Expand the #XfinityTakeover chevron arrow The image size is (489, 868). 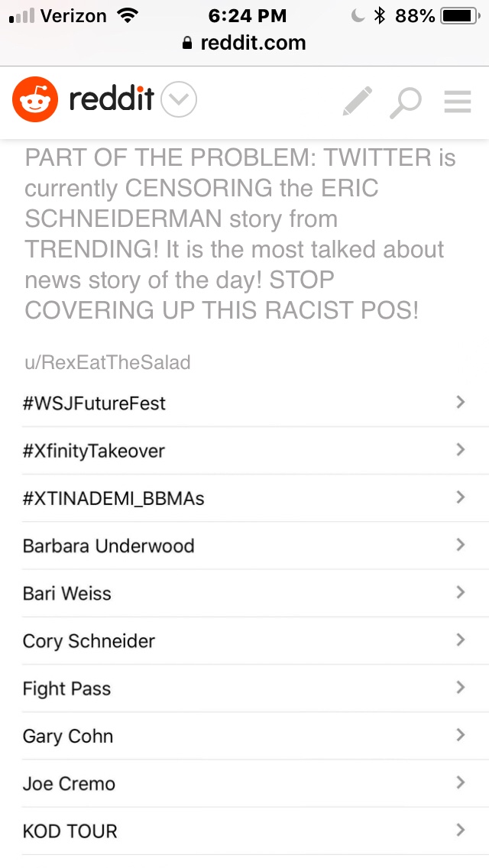460,449
